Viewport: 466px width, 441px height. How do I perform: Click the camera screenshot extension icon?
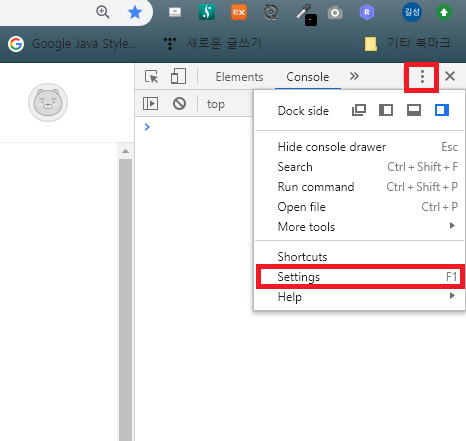335,13
